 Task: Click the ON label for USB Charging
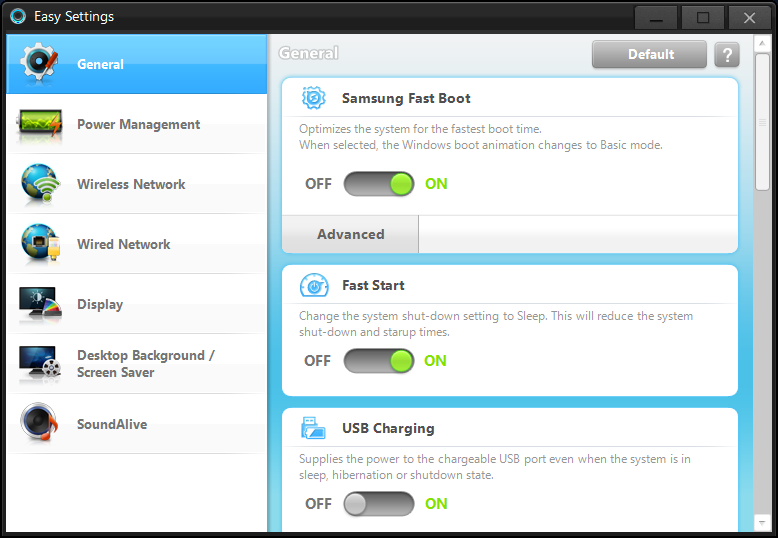[x=436, y=504]
